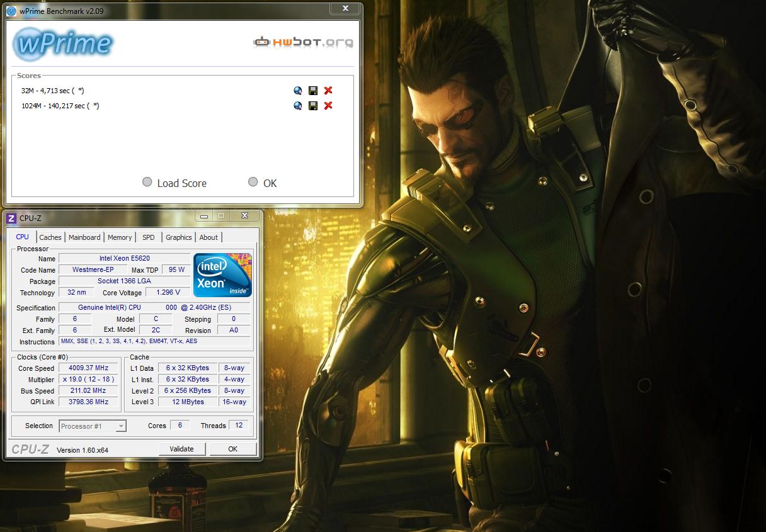This screenshot has height=532, width=766.
Task: Click the 3798.36 MHz QPI Link value
Action: [89, 402]
